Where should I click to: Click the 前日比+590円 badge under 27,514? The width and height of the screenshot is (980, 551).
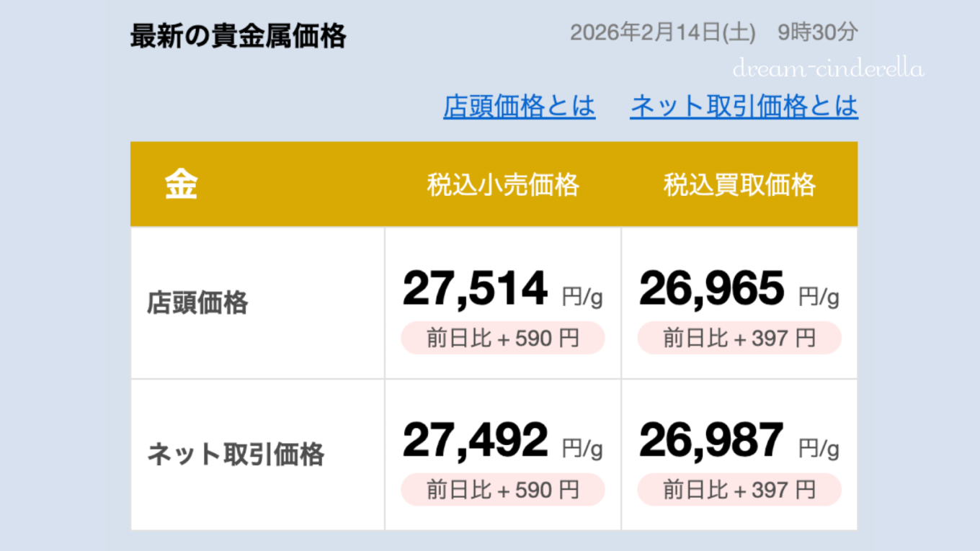(503, 338)
